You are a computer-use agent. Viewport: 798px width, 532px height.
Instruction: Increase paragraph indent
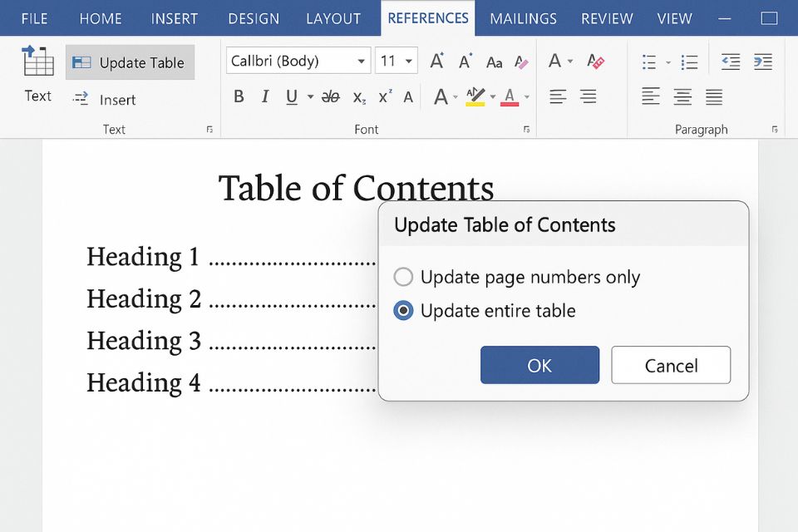(x=763, y=60)
